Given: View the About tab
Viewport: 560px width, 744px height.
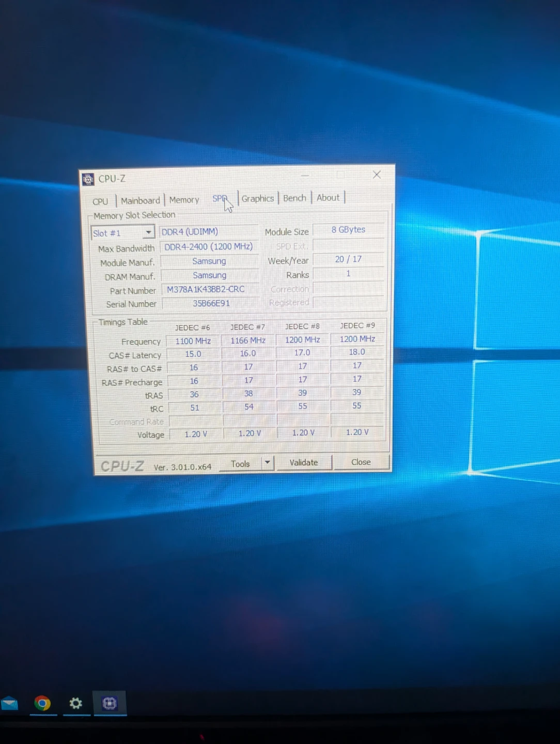Looking at the screenshot, I should coord(328,197).
